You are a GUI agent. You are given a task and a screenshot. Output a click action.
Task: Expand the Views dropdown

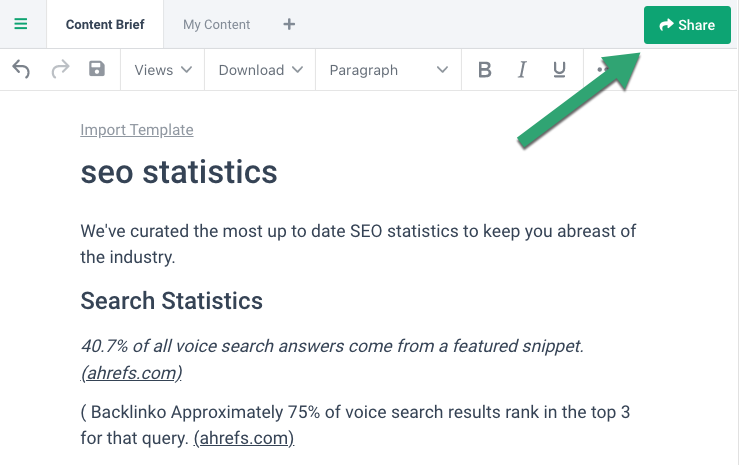pos(163,70)
